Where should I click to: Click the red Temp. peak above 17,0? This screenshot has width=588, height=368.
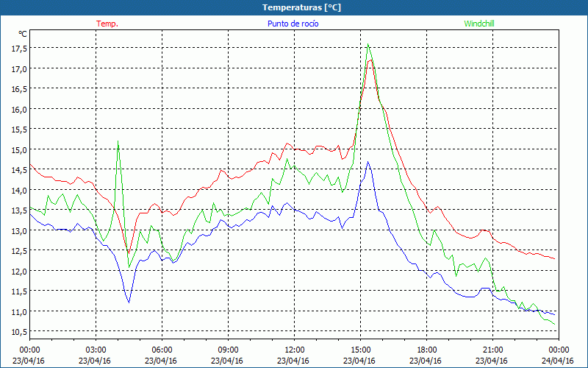click(370, 60)
